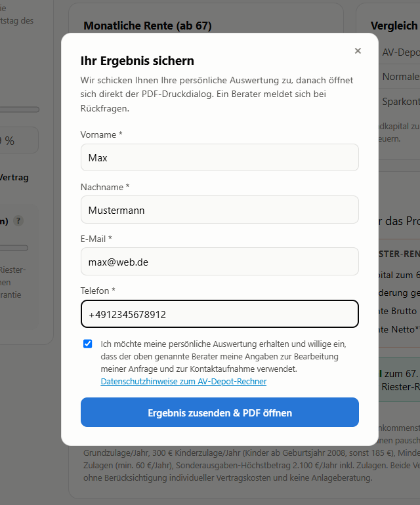420x505 pixels.
Task: Focus the Telefon number field
Action: click(x=219, y=314)
